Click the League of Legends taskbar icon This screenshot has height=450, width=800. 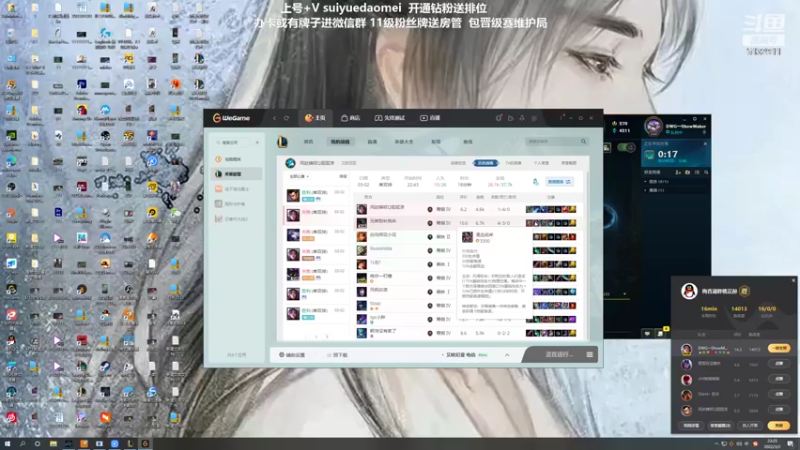coord(130,444)
